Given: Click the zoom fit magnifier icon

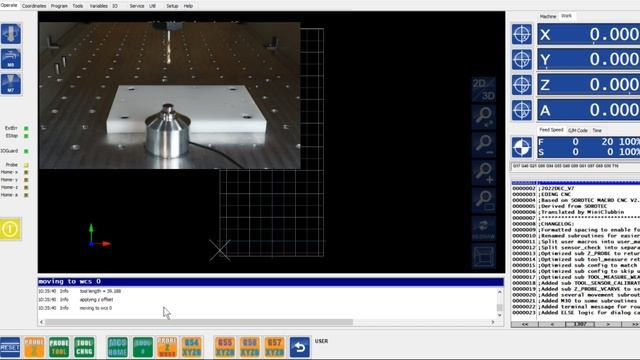Looking at the screenshot, I should (x=484, y=117).
